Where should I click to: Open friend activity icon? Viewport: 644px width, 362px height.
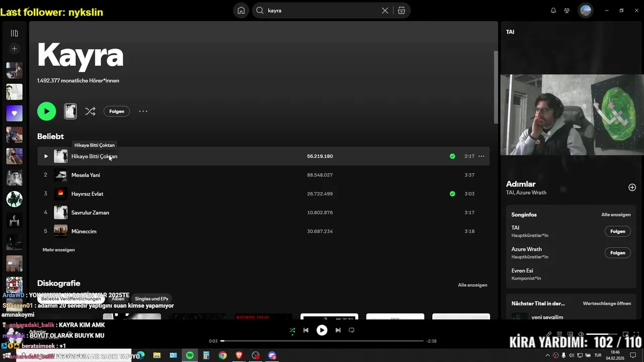(567, 11)
